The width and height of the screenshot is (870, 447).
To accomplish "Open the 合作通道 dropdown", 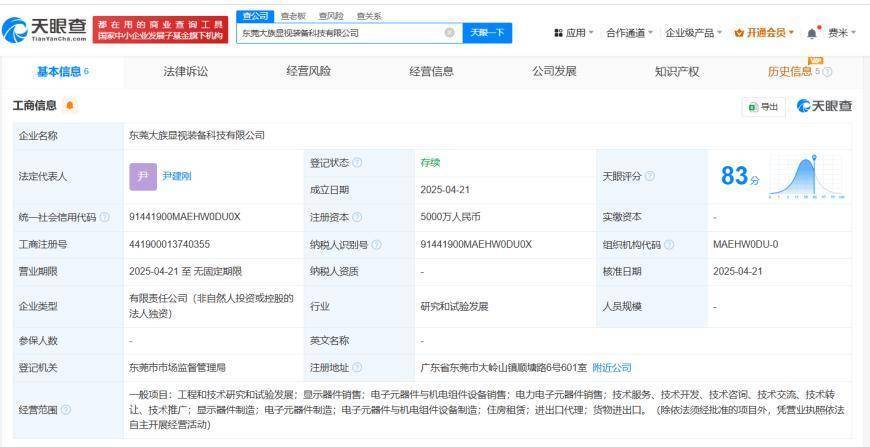I will point(630,33).
